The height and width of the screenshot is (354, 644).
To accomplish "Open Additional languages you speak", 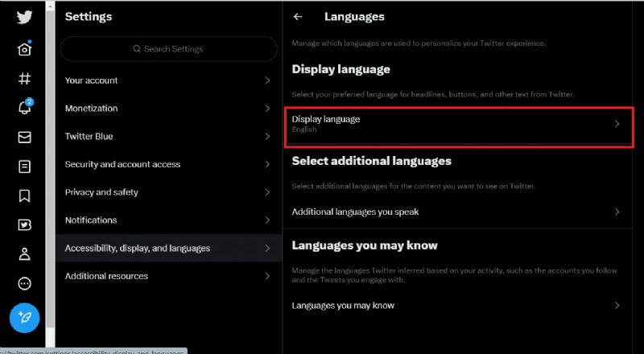I will pos(457,212).
